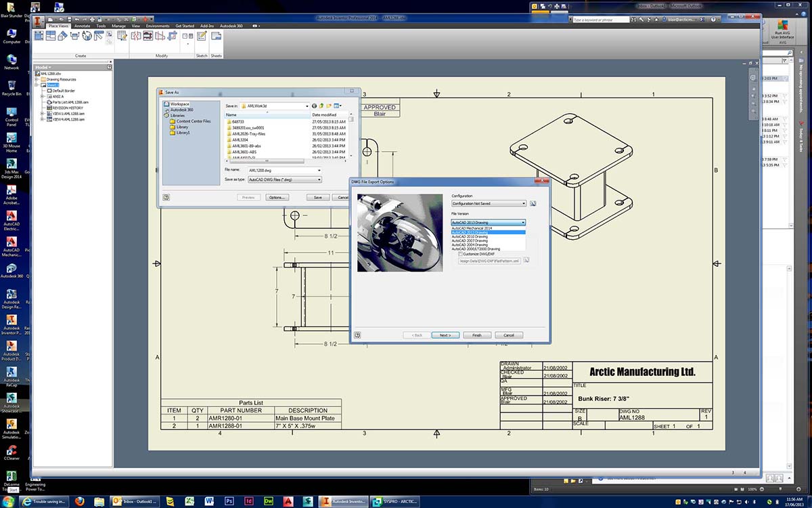Create a new folder in the Save As dialog
The width and height of the screenshot is (812, 508).
click(329, 106)
